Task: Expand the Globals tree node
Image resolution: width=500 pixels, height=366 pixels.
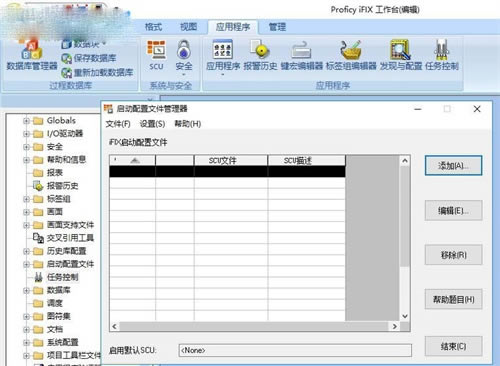Action: coord(26,121)
